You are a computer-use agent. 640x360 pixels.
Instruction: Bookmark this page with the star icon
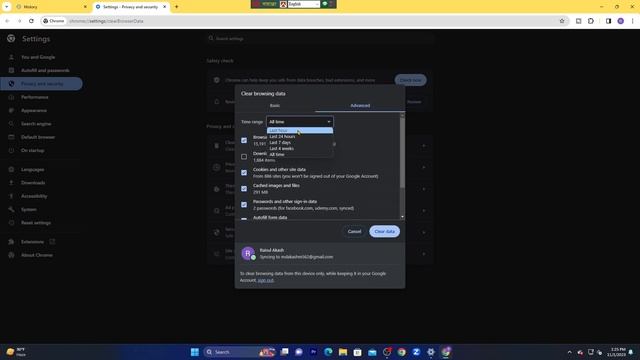562,21
